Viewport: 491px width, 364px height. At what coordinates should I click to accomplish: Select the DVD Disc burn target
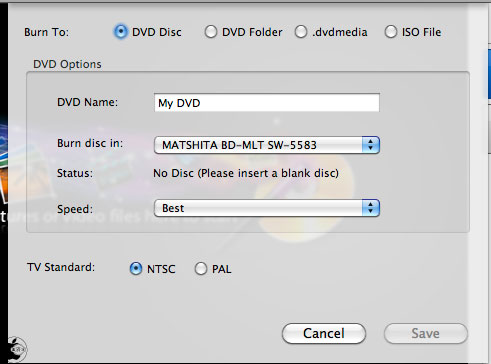pos(121,32)
